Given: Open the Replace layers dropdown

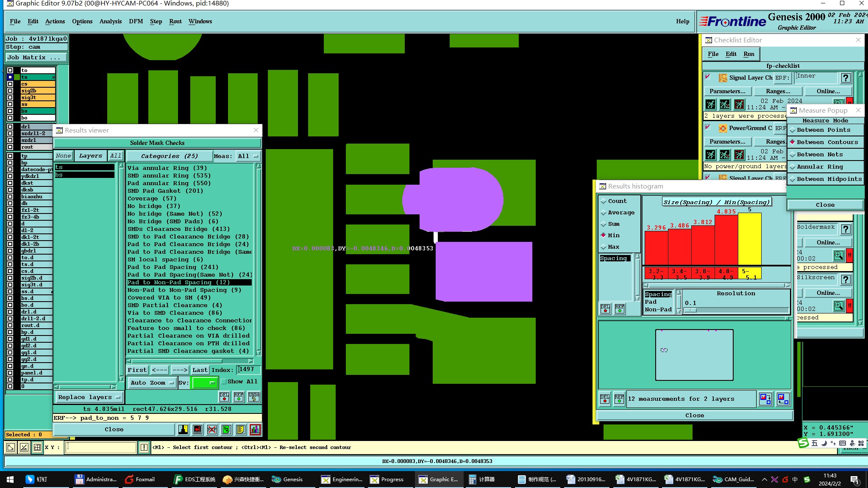Looking at the screenshot, I should pyautogui.click(x=89, y=397).
